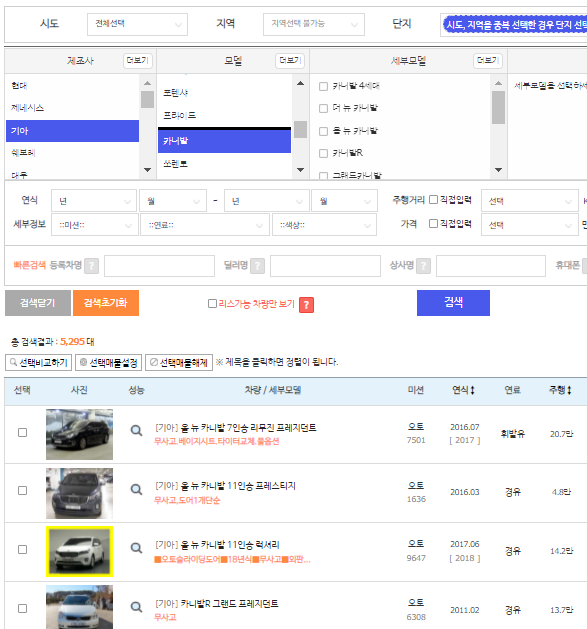
Task: Open the ::미션:: dropdown
Action: pyautogui.click(x=95, y=225)
